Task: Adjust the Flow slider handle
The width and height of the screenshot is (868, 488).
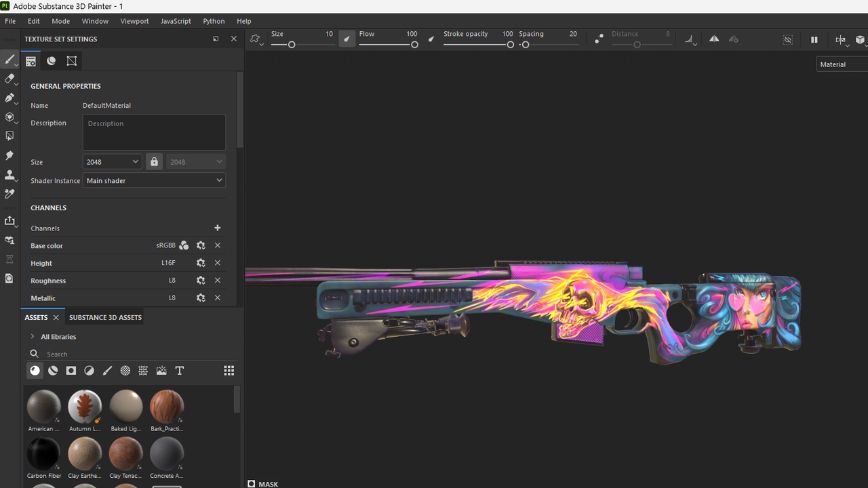Action: pos(414,45)
